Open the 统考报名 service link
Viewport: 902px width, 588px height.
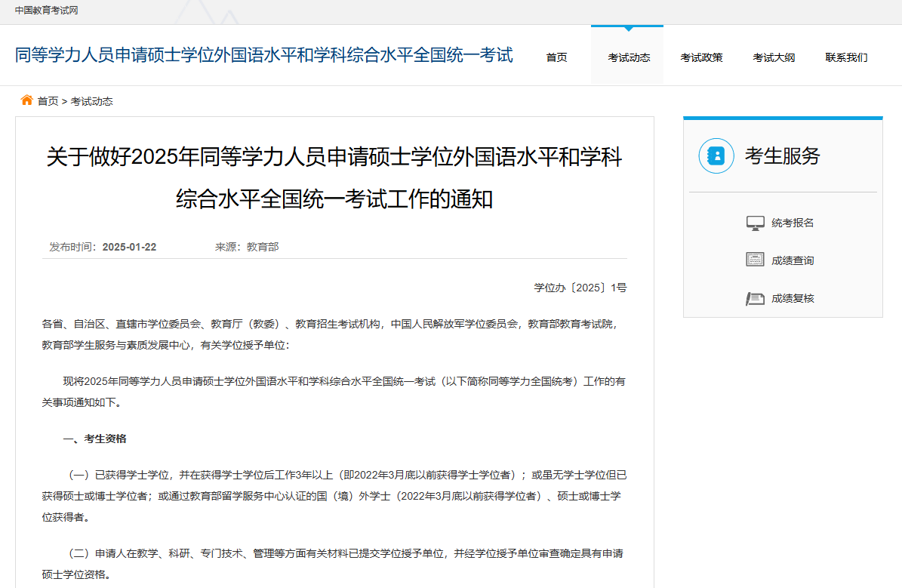[x=793, y=223]
